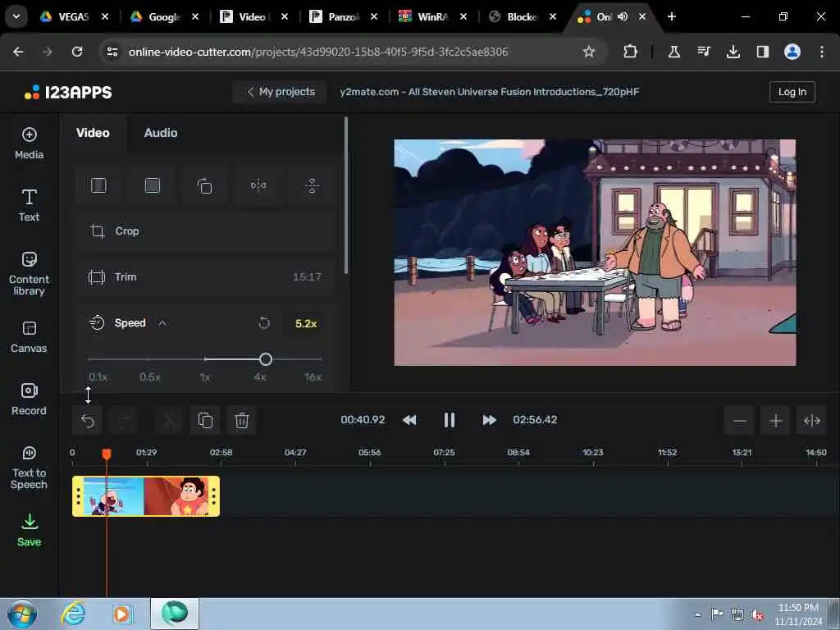Switch to the Audio tab
This screenshot has width=840, height=630.
click(161, 133)
